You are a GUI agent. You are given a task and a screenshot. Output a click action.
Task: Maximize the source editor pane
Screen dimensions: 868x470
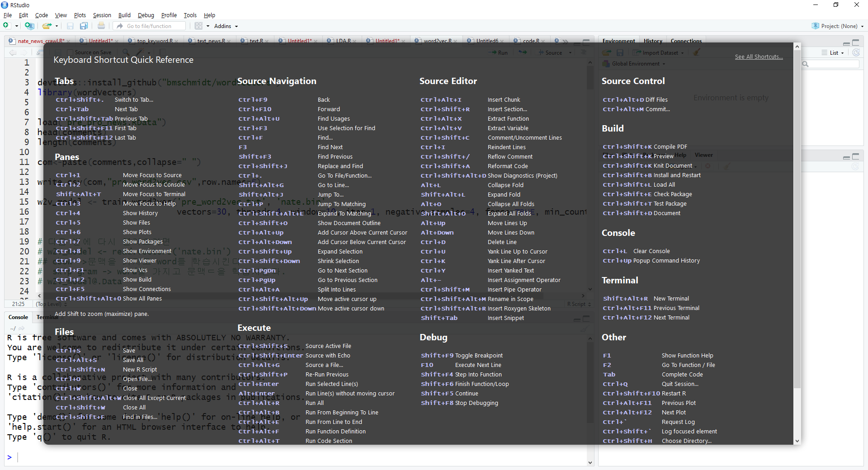[586, 42]
